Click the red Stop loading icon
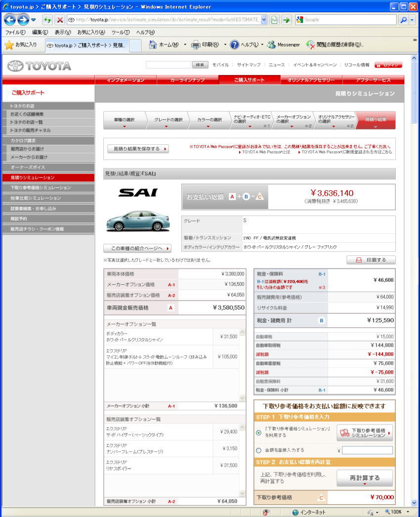Screen dimensions: 420x517 pos(60,20)
